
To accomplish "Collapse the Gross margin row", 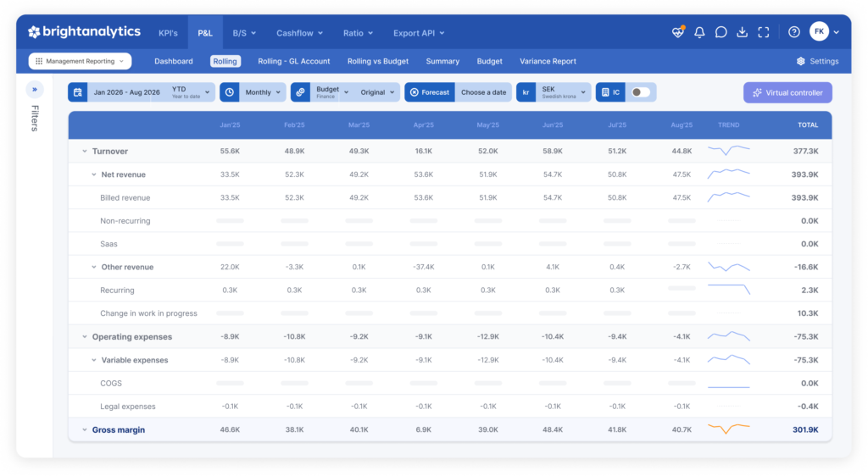I will point(85,429).
